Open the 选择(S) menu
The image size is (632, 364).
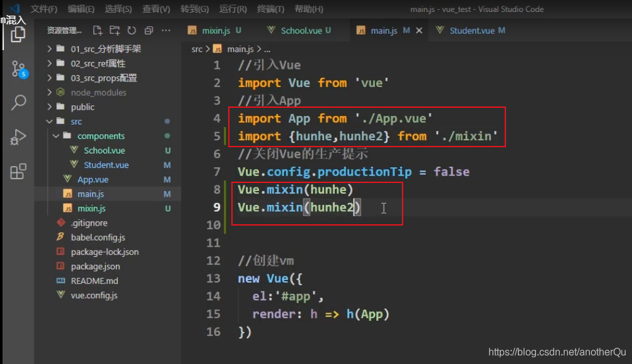[118, 9]
